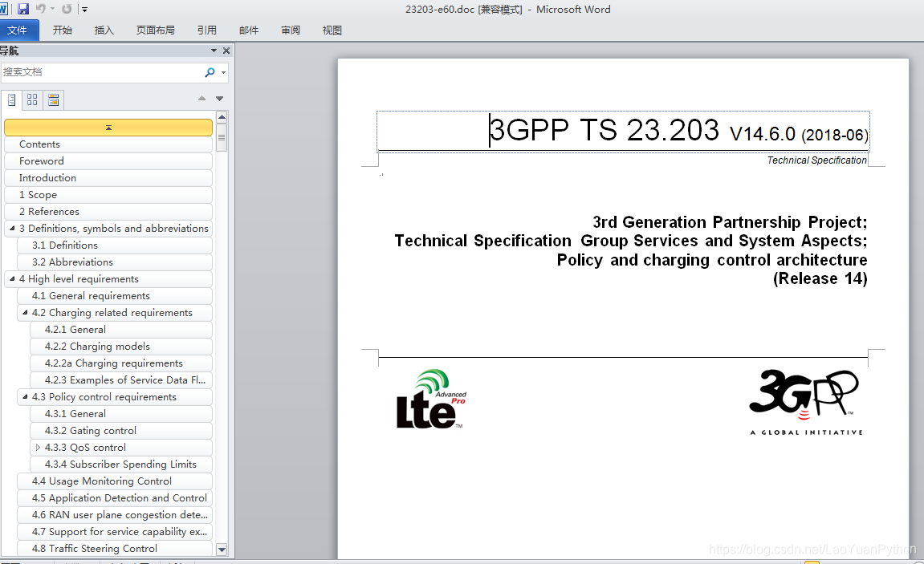
Task: Select browse headings view icon
Action: click(12, 99)
